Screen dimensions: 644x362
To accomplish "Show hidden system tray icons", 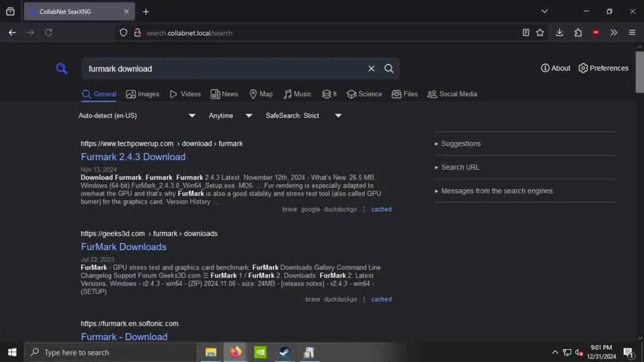I will [x=555, y=352].
